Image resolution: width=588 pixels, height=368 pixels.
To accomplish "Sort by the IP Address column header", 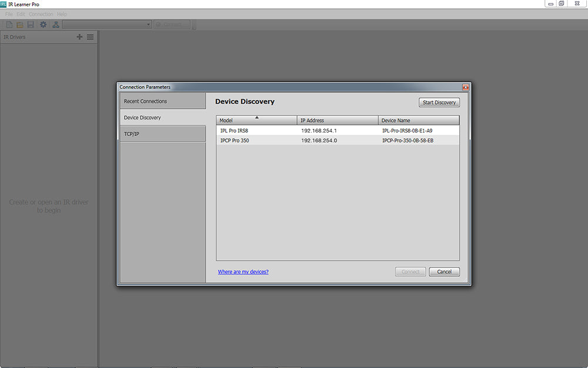I will coord(338,120).
